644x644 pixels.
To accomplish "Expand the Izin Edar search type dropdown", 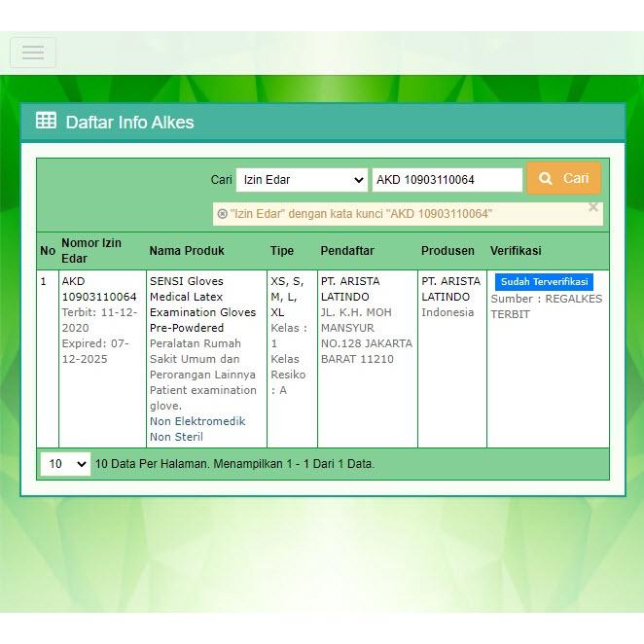I will tap(301, 180).
